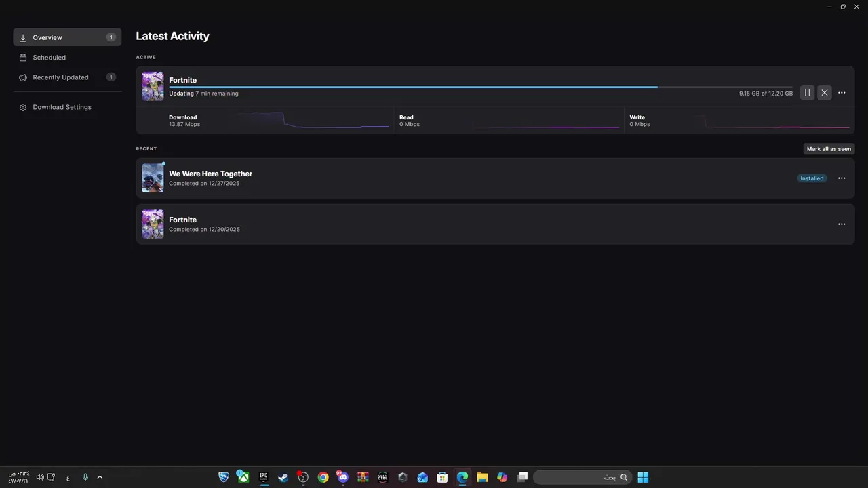Click the taskbar search box
The height and width of the screenshot is (488, 868).
pos(583,477)
